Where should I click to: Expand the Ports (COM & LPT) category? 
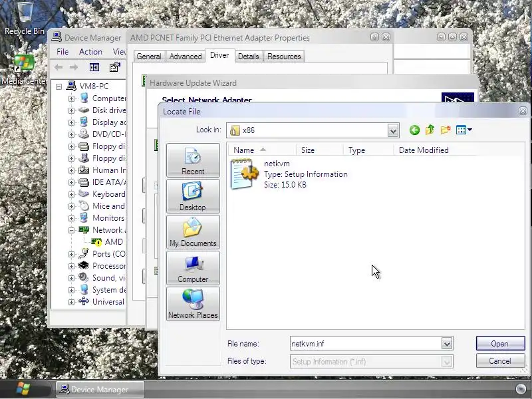coord(71,255)
